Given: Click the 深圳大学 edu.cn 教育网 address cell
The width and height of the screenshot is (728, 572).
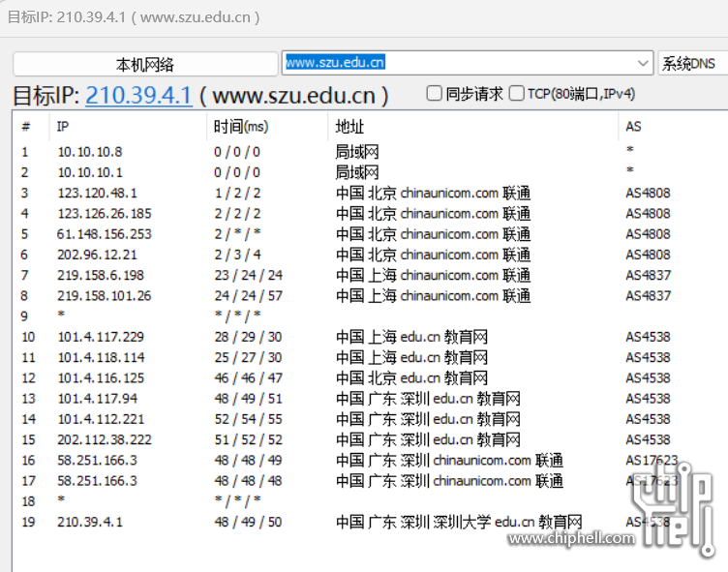Looking at the screenshot, I should point(459,522).
